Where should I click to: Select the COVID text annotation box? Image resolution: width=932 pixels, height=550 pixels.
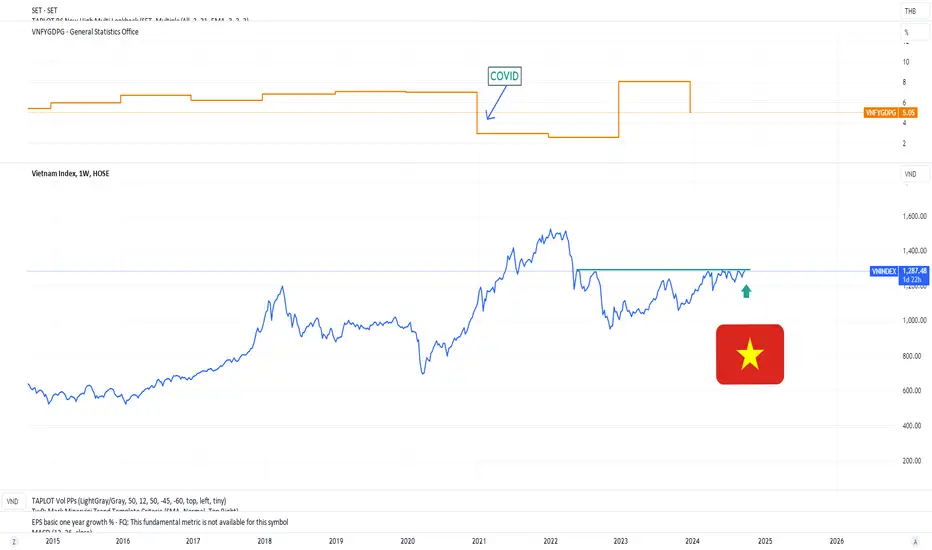[x=505, y=76]
